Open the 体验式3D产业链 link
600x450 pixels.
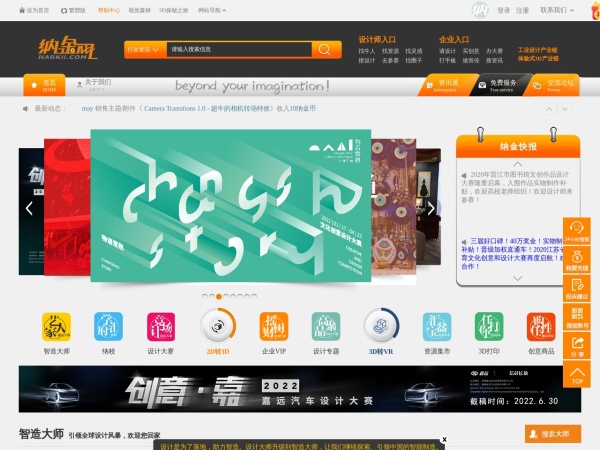click(x=538, y=59)
